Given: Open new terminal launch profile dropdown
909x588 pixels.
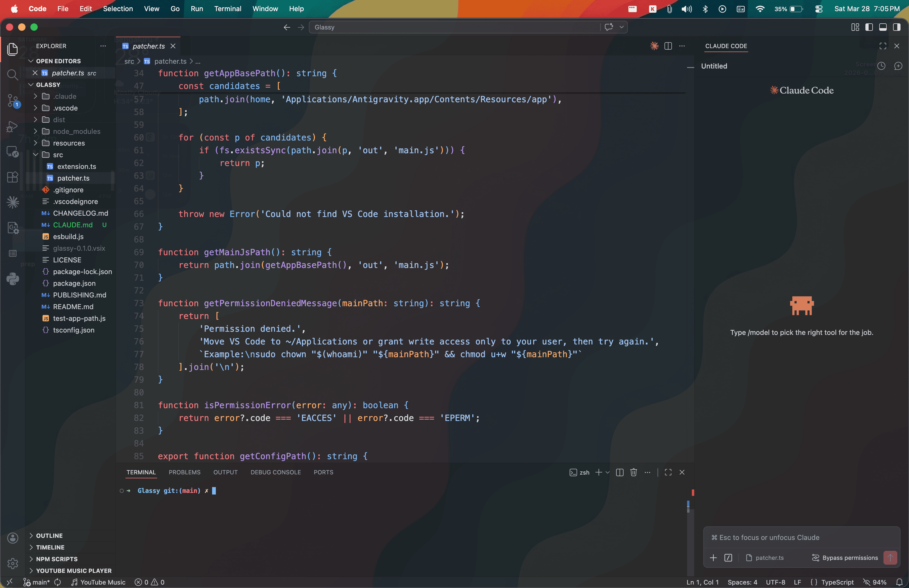Looking at the screenshot, I should click(x=608, y=472).
